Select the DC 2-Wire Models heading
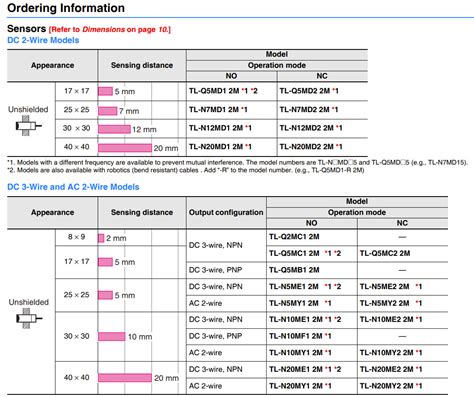The image size is (474, 397). point(43,40)
